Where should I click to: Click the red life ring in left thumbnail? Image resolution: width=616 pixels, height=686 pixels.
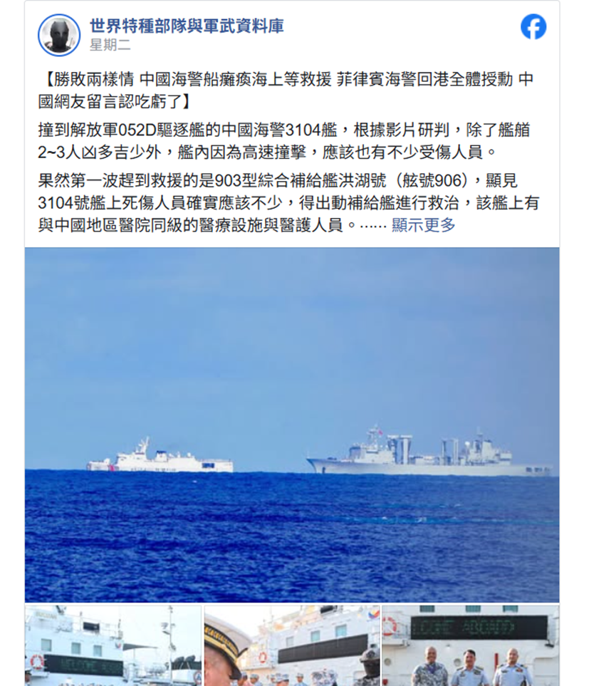click(37, 660)
